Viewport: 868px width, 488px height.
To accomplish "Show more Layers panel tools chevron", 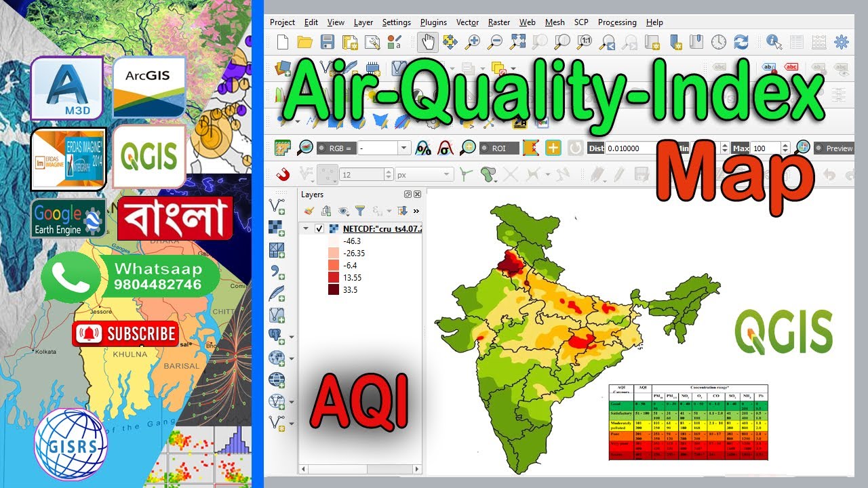I will coord(416,211).
